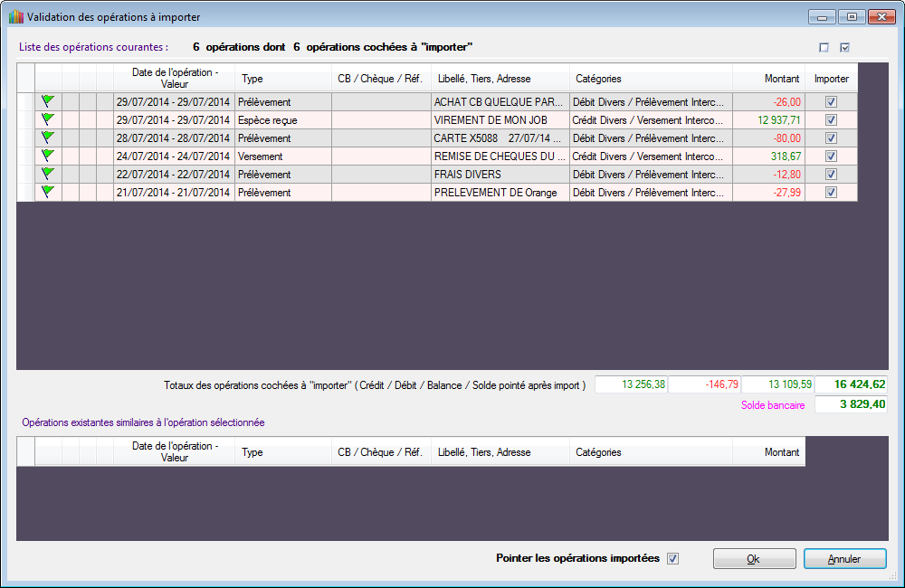Click 'Type' column header in the top list
The image size is (905, 588).
(282, 79)
